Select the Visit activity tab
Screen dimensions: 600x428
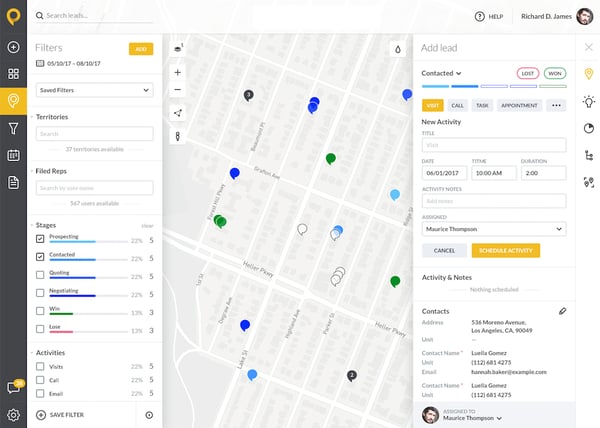point(432,105)
